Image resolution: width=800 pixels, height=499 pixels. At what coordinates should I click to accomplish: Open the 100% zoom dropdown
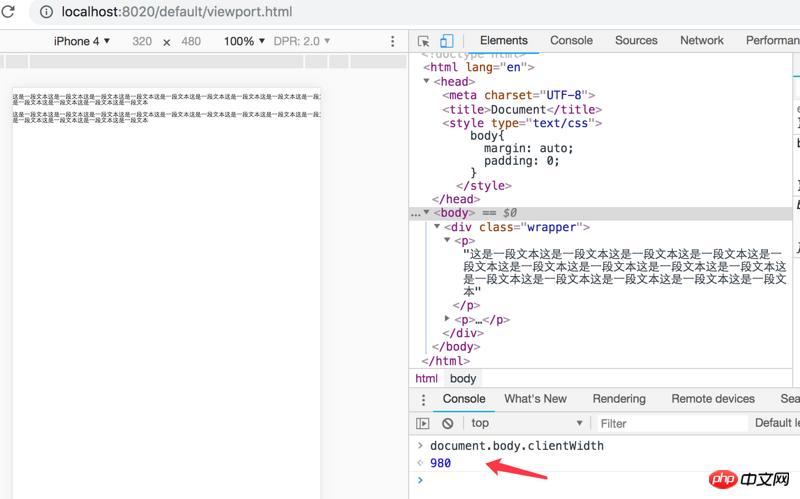pyautogui.click(x=245, y=41)
